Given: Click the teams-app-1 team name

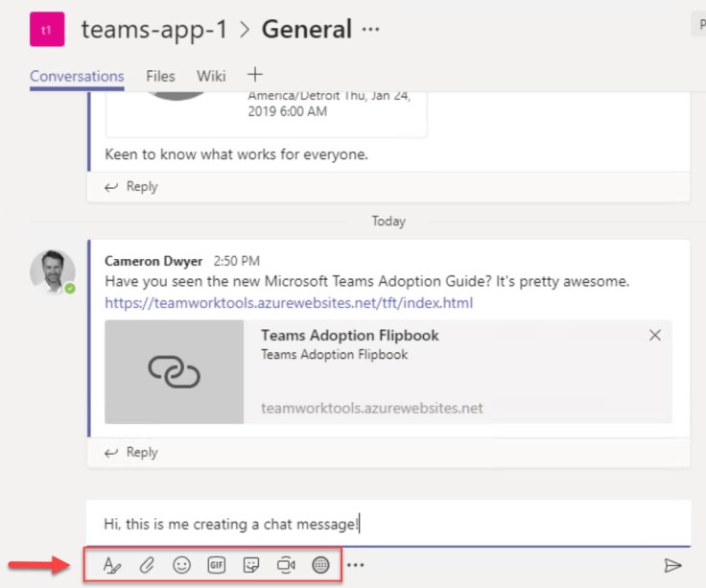Looking at the screenshot, I should [x=154, y=30].
